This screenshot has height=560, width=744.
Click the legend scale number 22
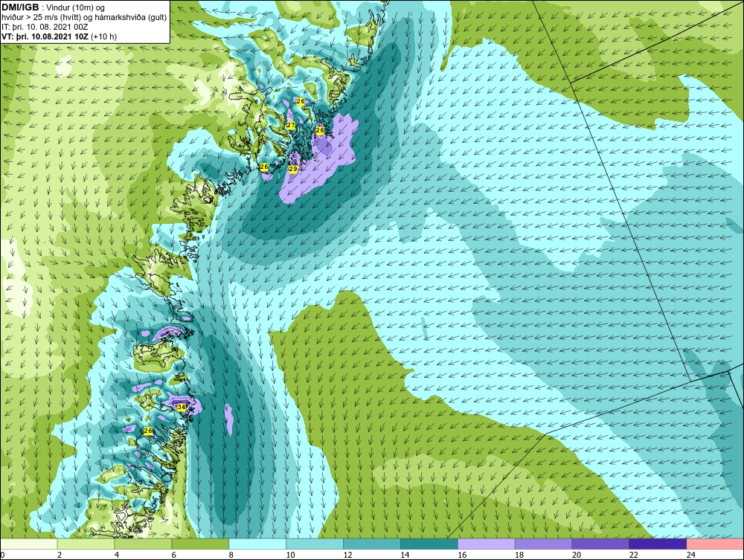(x=633, y=555)
